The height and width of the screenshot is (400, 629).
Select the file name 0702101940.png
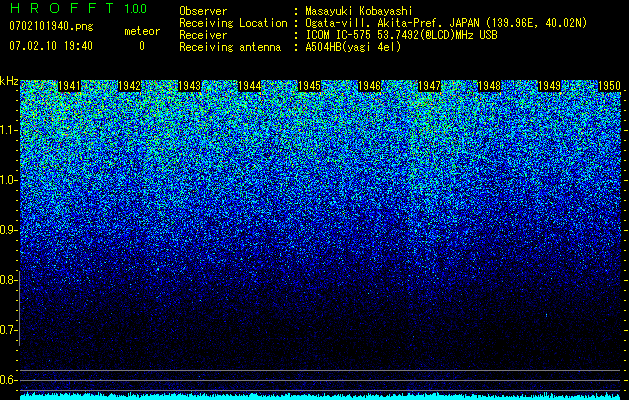[x=51, y=26]
